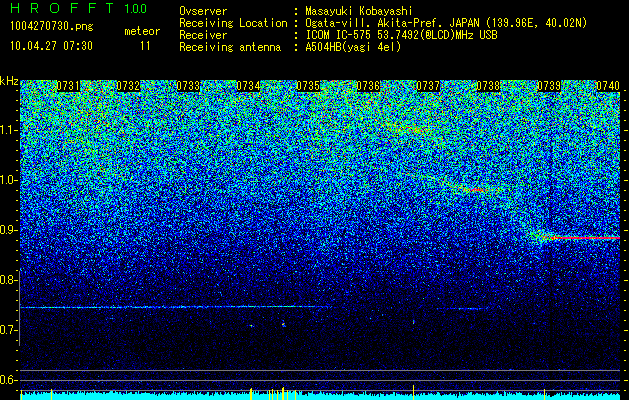Click the thin cyan line near 0.75 kHz
Viewport: 629px width, 400px height.
click(x=174, y=307)
